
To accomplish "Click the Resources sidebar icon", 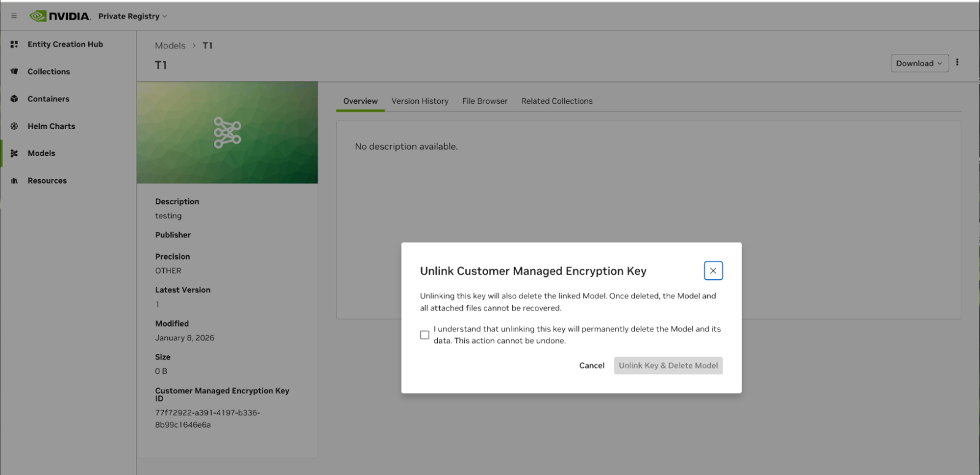I will point(14,181).
